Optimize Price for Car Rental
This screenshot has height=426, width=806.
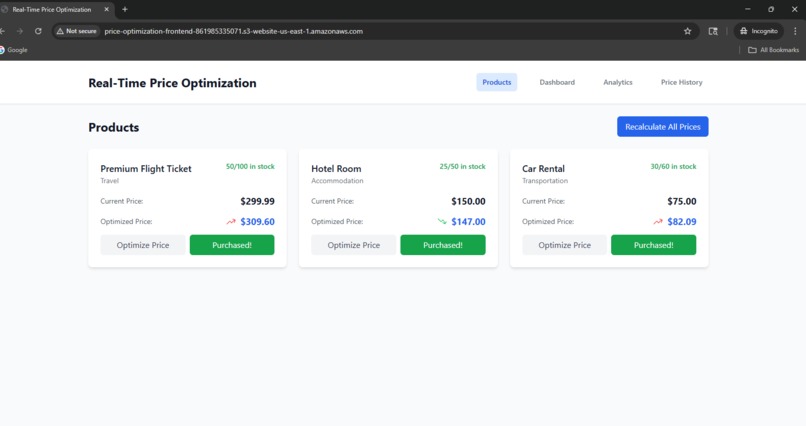coord(564,245)
